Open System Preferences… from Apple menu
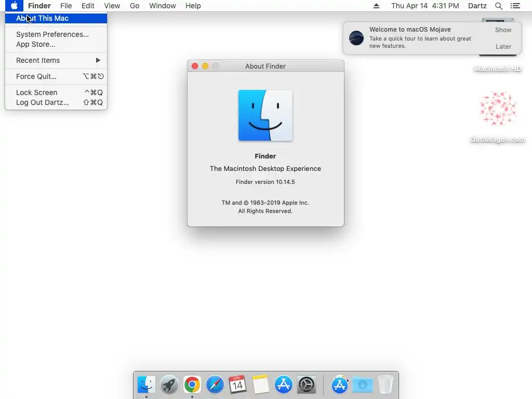The height and width of the screenshot is (399, 532). 56,34
